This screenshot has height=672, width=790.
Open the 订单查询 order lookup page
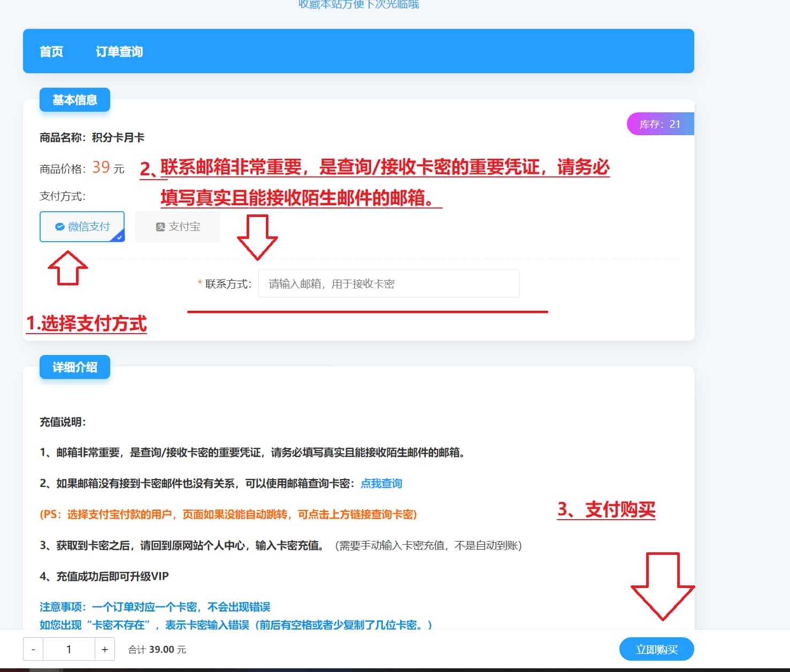click(119, 51)
